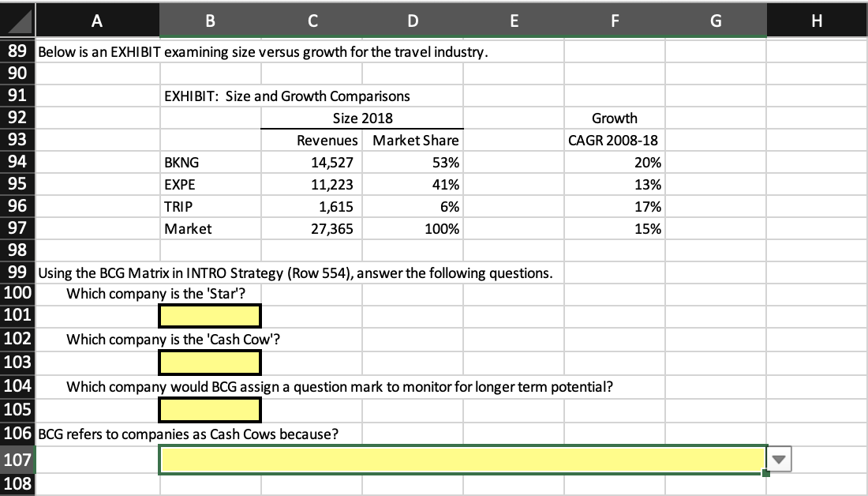The height and width of the screenshot is (496, 868).
Task: Click revenue value 11,223
Action: [312, 185]
